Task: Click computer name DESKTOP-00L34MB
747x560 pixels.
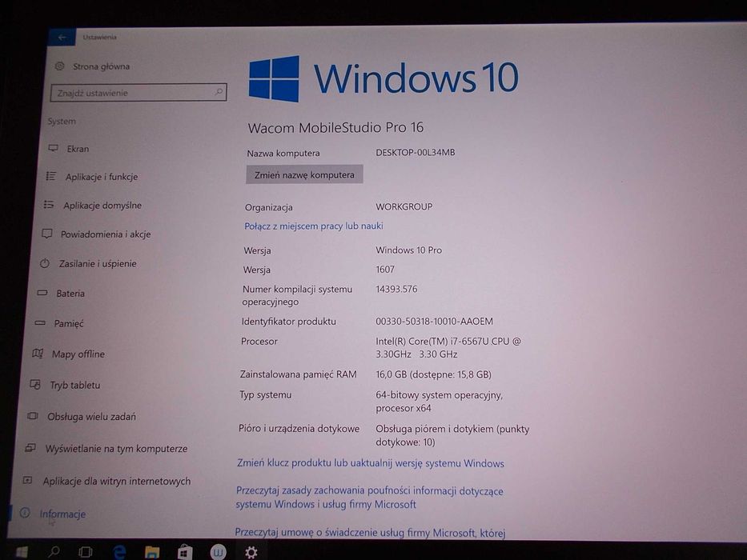Action: 416,153
